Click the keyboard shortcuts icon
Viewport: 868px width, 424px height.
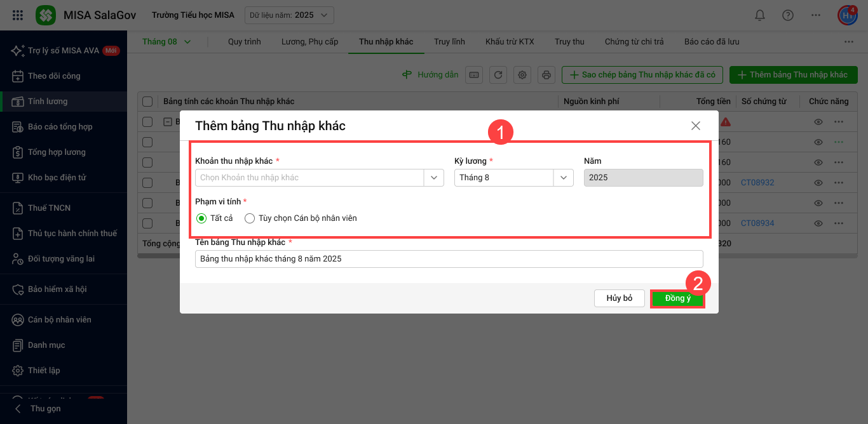pos(474,75)
